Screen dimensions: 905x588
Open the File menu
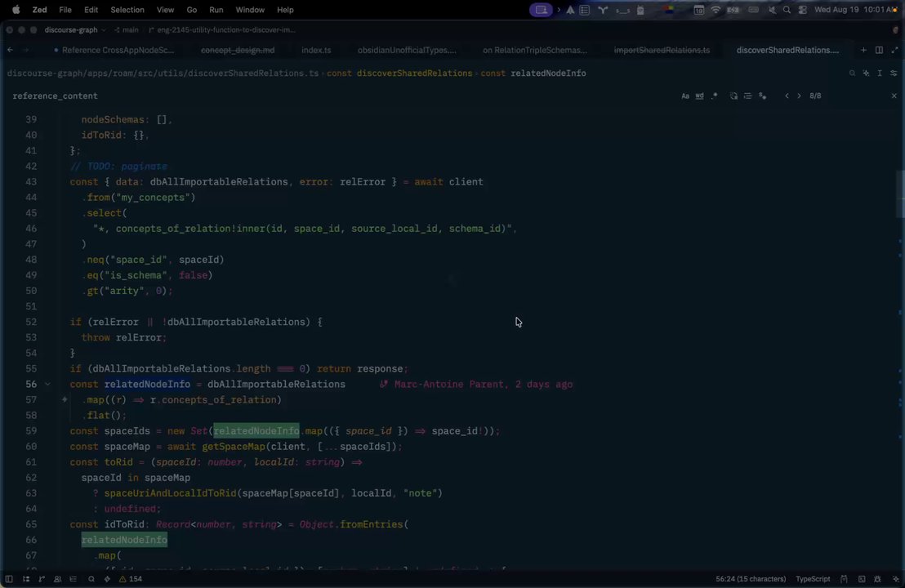tap(65, 10)
